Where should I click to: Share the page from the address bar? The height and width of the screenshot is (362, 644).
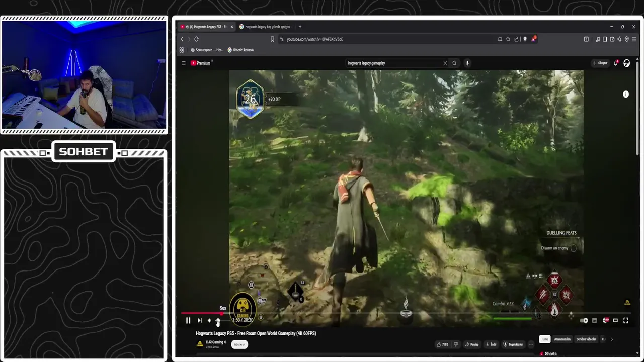tap(516, 39)
